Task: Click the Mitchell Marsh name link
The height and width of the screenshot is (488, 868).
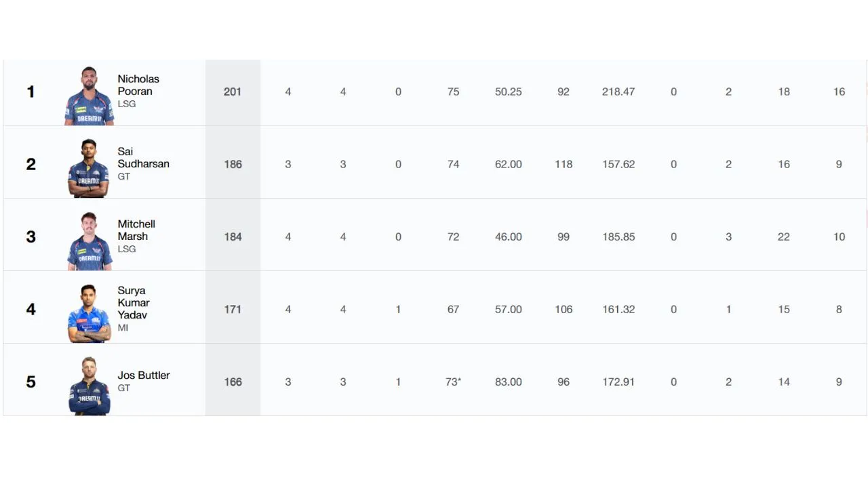Action: coord(136,230)
